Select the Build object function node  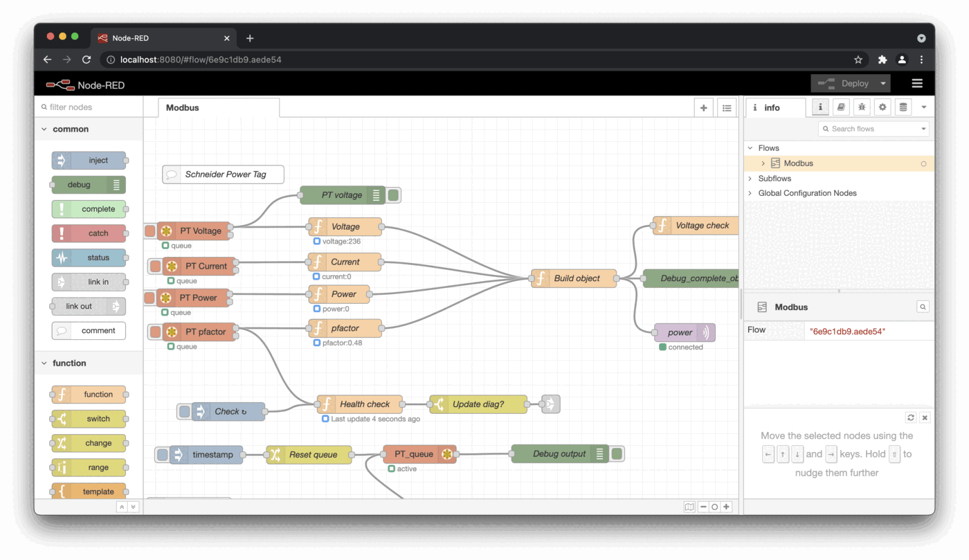[x=577, y=278]
